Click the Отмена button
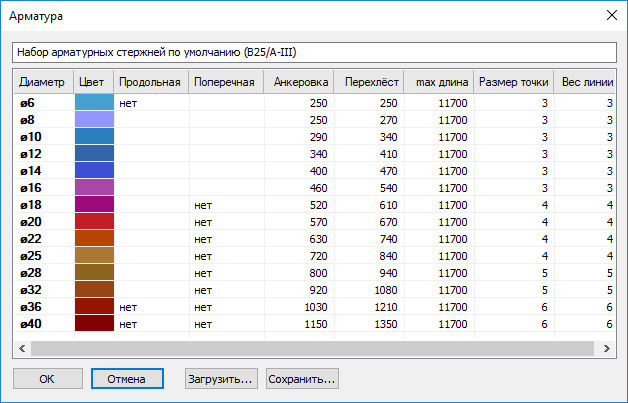Viewport: 628px width, 403px height. point(127,379)
